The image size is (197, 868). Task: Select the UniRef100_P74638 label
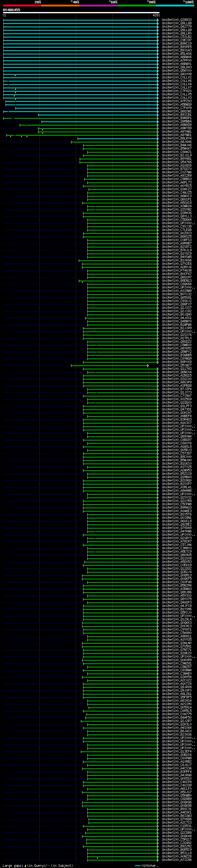pos(177,271)
